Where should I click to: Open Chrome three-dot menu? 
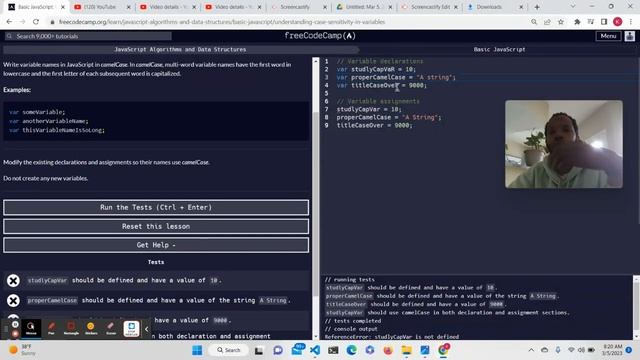pos(631,22)
